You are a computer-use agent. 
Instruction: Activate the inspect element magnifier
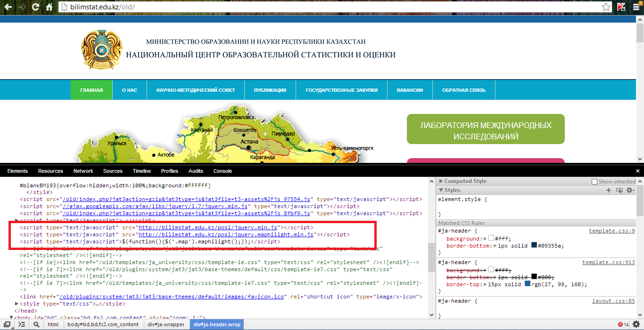point(36,324)
